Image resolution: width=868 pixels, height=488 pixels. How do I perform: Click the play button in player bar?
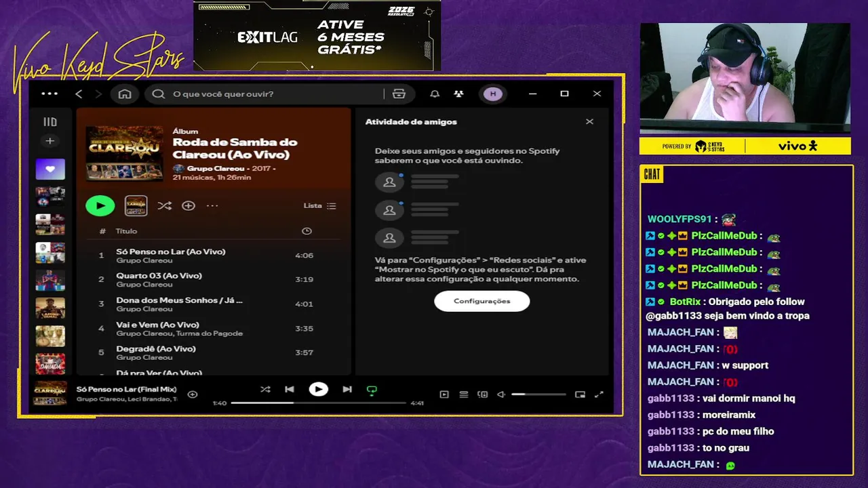[x=318, y=390]
